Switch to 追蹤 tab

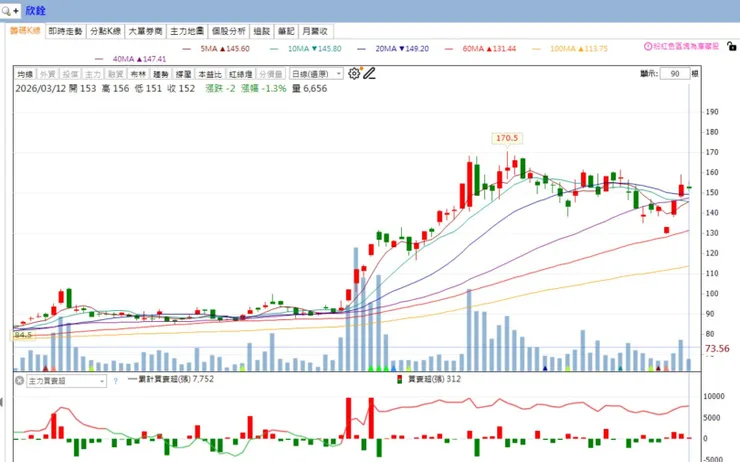pyautogui.click(x=261, y=31)
